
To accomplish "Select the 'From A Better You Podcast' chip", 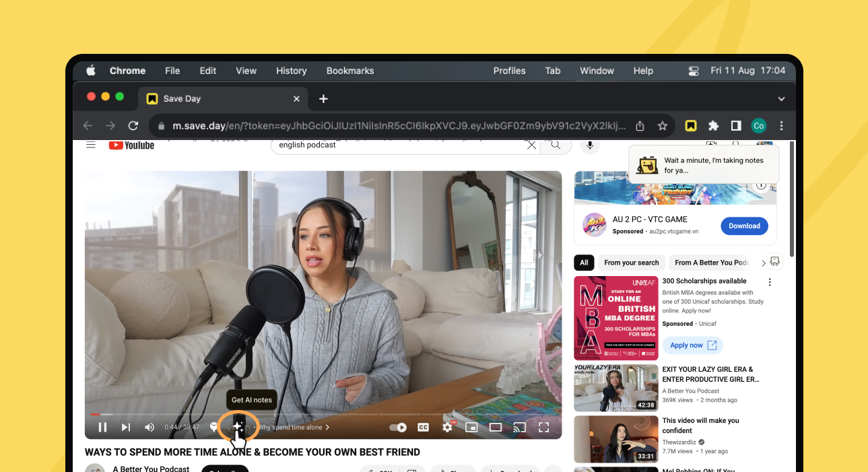I will pyautogui.click(x=712, y=263).
